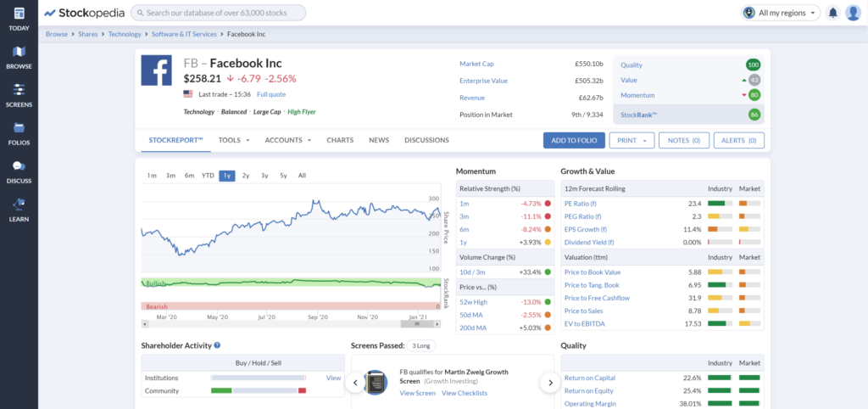The image size is (868, 409).
Task: Open the user profile avatar
Action: pyautogui.click(x=853, y=13)
